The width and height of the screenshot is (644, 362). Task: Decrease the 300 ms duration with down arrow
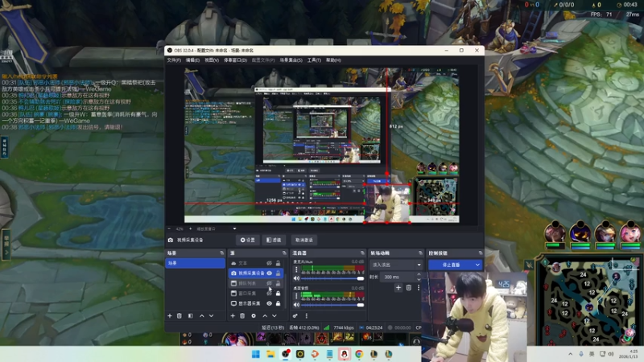point(419,279)
